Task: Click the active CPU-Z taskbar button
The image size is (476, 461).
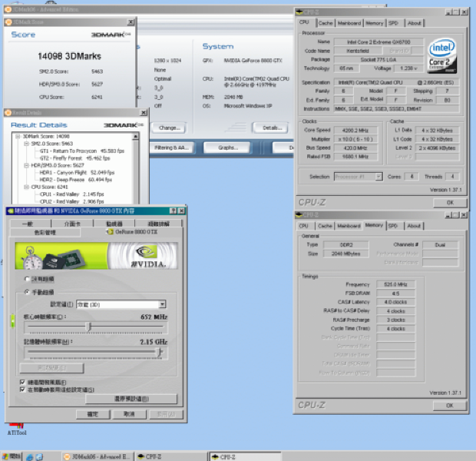Action: 246,456
